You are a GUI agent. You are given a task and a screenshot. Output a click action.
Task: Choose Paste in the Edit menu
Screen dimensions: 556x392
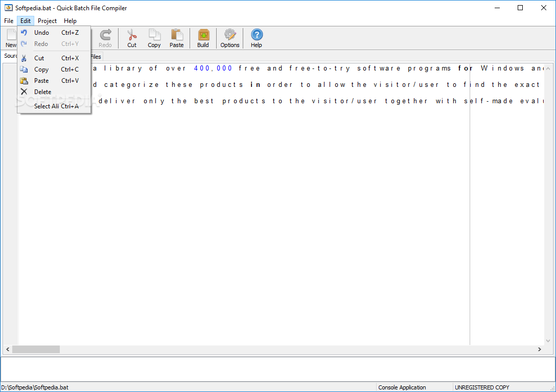pos(54,81)
